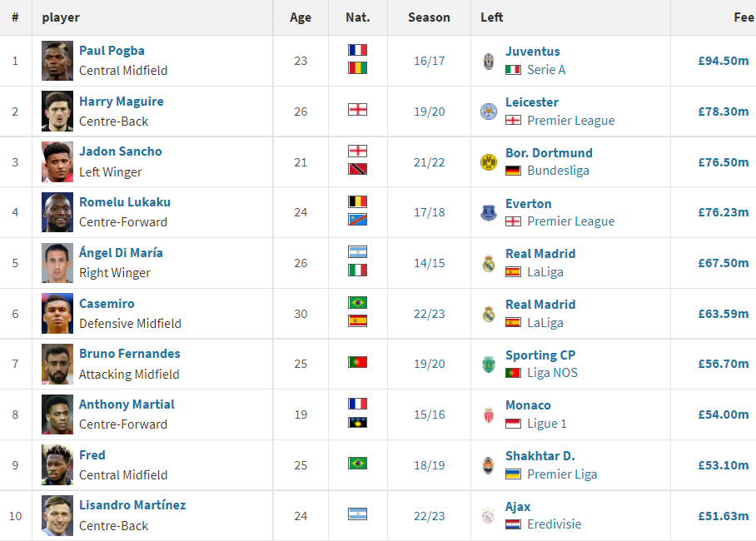The width and height of the screenshot is (756, 541).
Task: Click Jadon Sancho's portrait thumbnail
Action: pos(57,162)
